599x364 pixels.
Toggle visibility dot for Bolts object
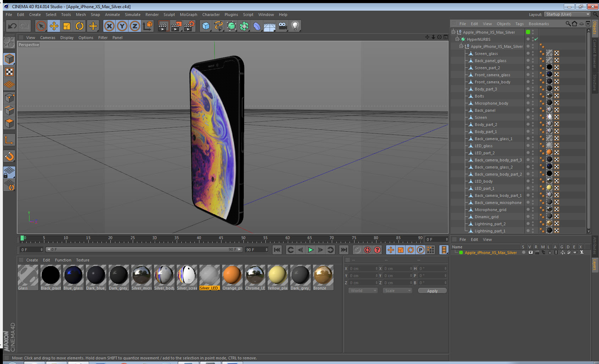pyautogui.click(x=528, y=96)
